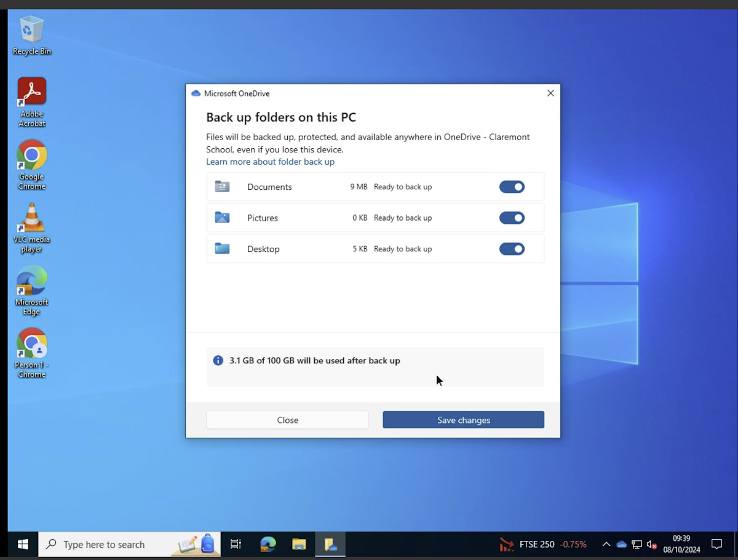This screenshot has height=560, width=738.
Task: Click the Desktop row label
Action: tap(263, 249)
